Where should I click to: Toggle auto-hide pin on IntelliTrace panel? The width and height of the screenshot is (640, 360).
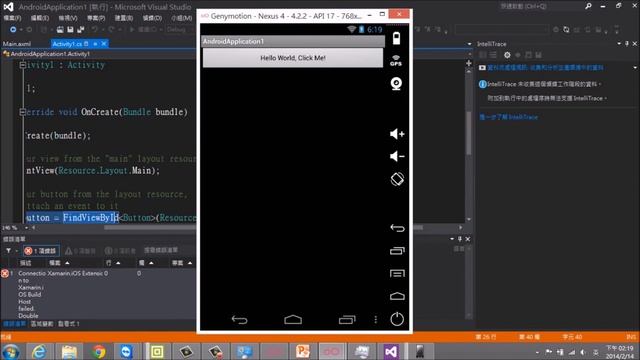pyautogui.click(x=627, y=43)
